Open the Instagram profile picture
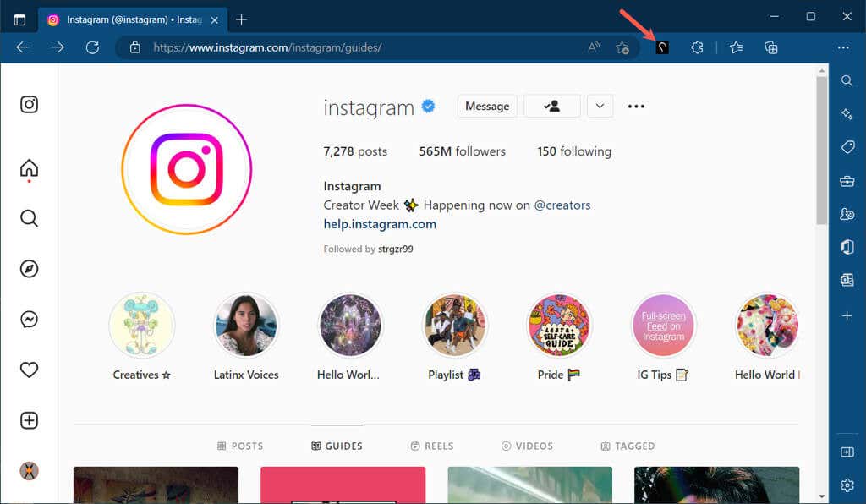The image size is (866, 504). click(x=187, y=169)
